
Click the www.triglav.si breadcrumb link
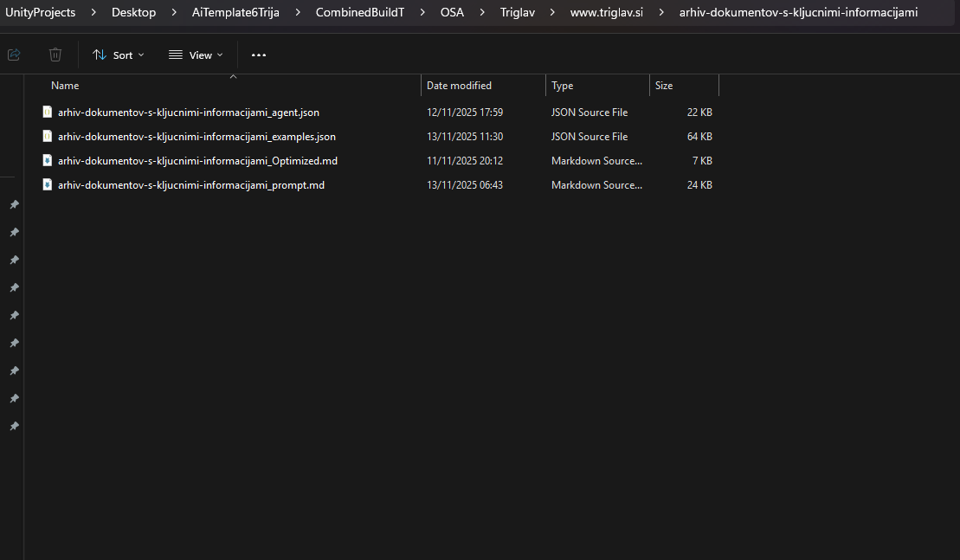(606, 12)
